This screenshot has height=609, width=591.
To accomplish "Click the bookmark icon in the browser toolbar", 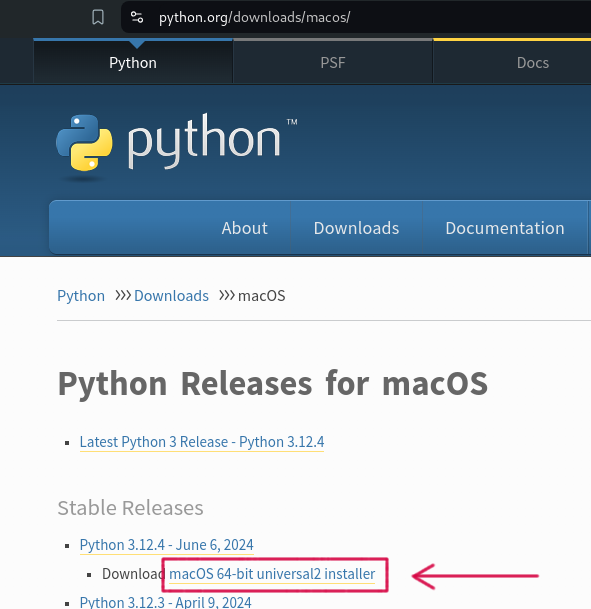I will [98, 17].
